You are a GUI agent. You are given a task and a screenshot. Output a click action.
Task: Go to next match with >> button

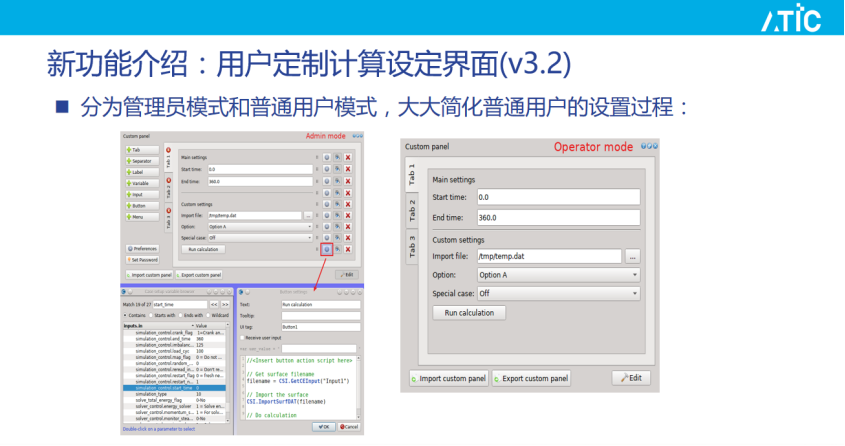pyautogui.click(x=225, y=305)
